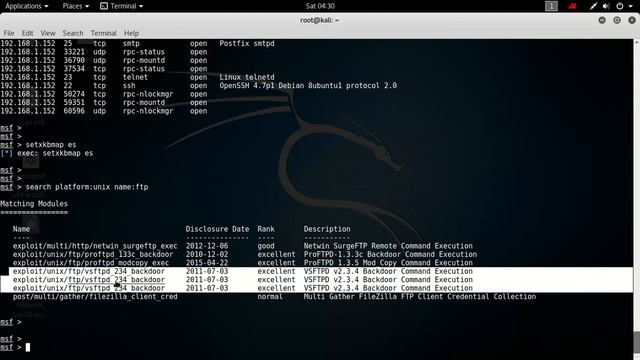Click the terminal cursor at last msf prompt
The width and height of the screenshot is (640, 360).
click(28, 347)
